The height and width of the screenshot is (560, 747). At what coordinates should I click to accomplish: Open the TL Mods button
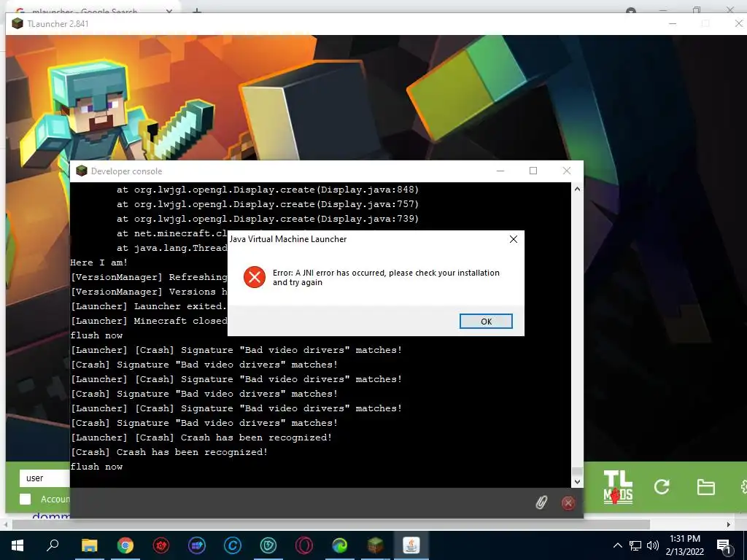[x=618, y=486]
